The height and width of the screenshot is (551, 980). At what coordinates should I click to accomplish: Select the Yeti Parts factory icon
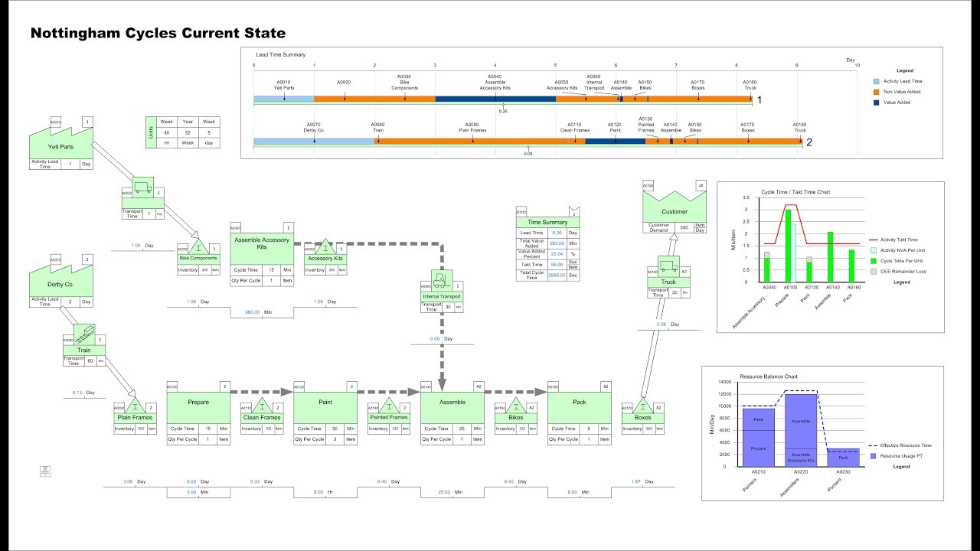tap(61, 142)
